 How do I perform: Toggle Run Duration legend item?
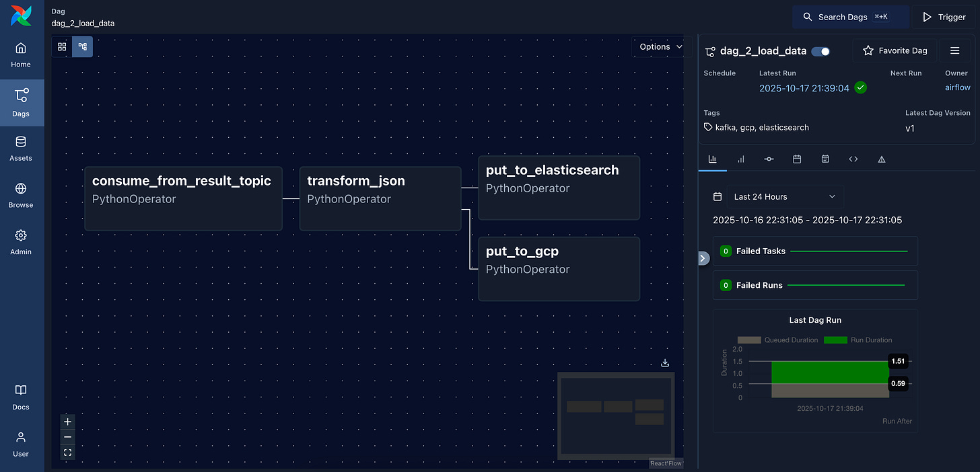click(858, 340)
